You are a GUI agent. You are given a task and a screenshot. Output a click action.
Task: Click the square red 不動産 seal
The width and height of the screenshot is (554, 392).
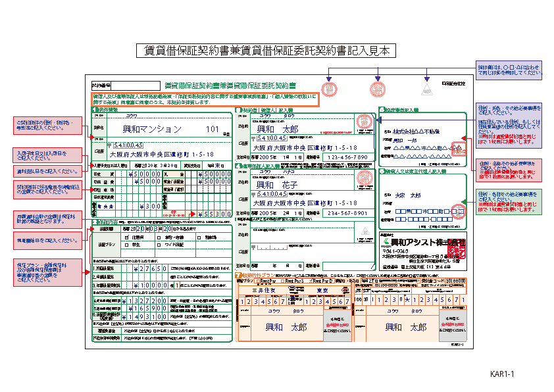pos(459,150)
